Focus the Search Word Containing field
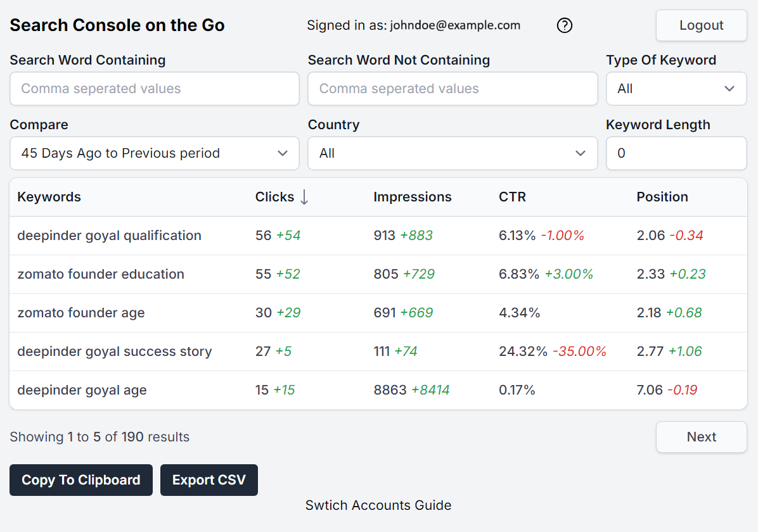The height and width of the screenshot is (532, 758). point(154,89)
